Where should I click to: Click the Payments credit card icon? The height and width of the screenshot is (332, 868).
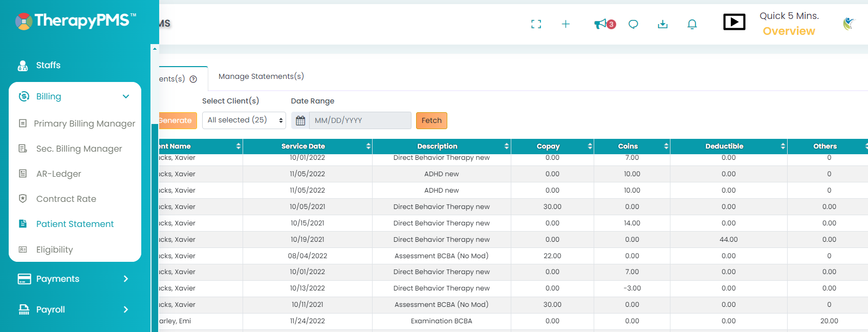coord(24,279)
